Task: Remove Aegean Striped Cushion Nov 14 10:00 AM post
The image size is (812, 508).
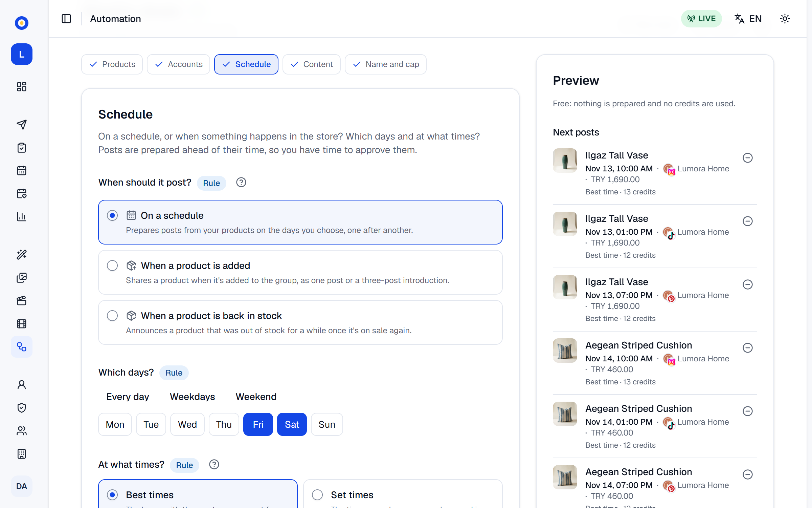Action: 748,348
